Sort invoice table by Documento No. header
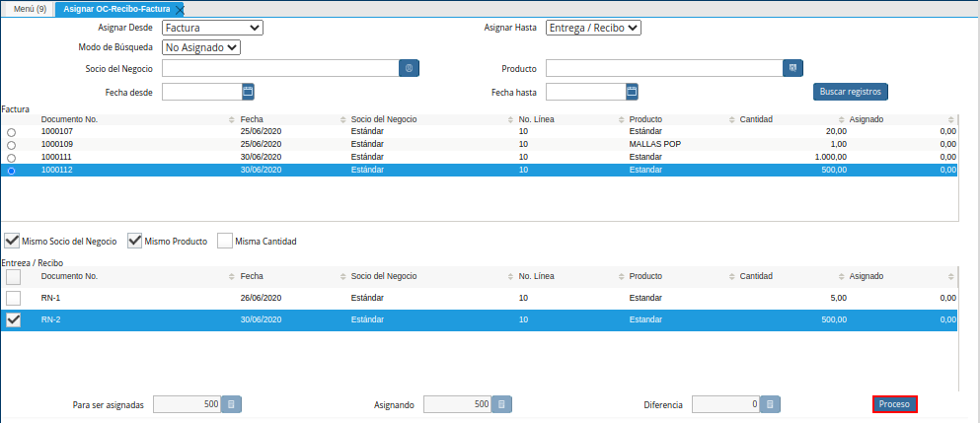This screenshot has height=423, width=980. 69,119
